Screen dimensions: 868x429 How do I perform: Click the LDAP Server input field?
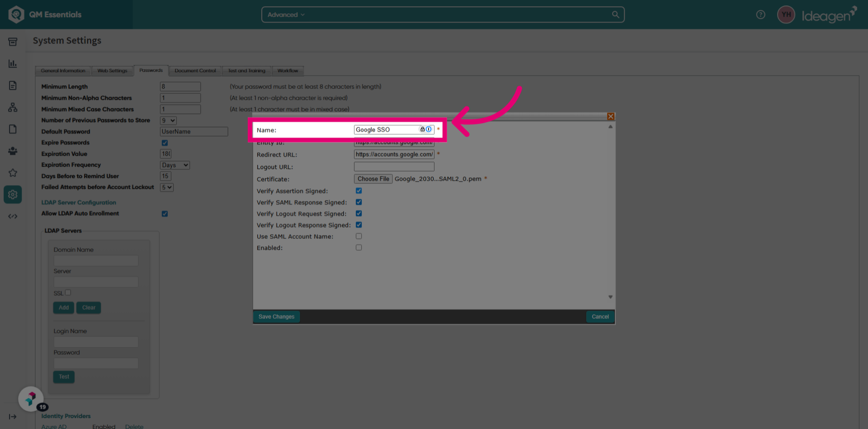tap(96, 282)
